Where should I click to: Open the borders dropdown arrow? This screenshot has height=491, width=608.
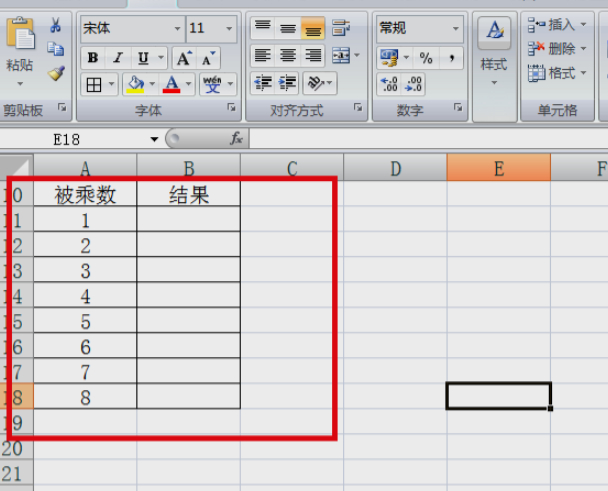point(112,84)
